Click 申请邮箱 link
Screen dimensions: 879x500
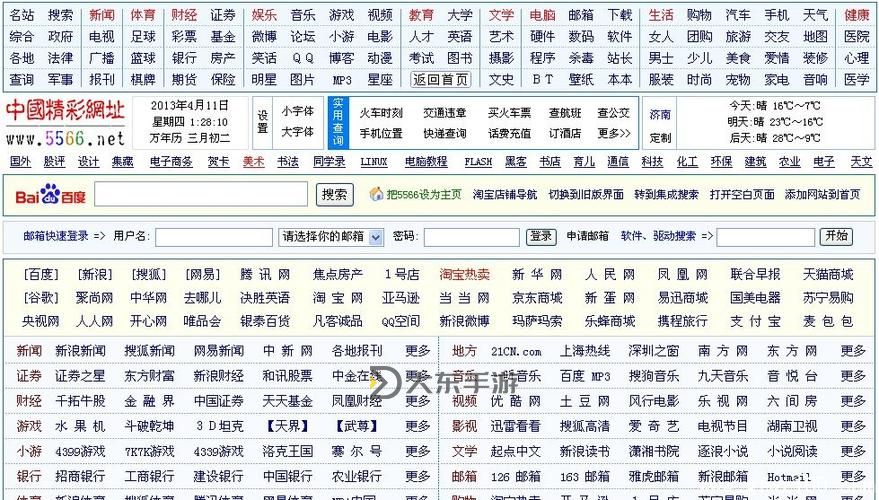[x=587, y=236]
